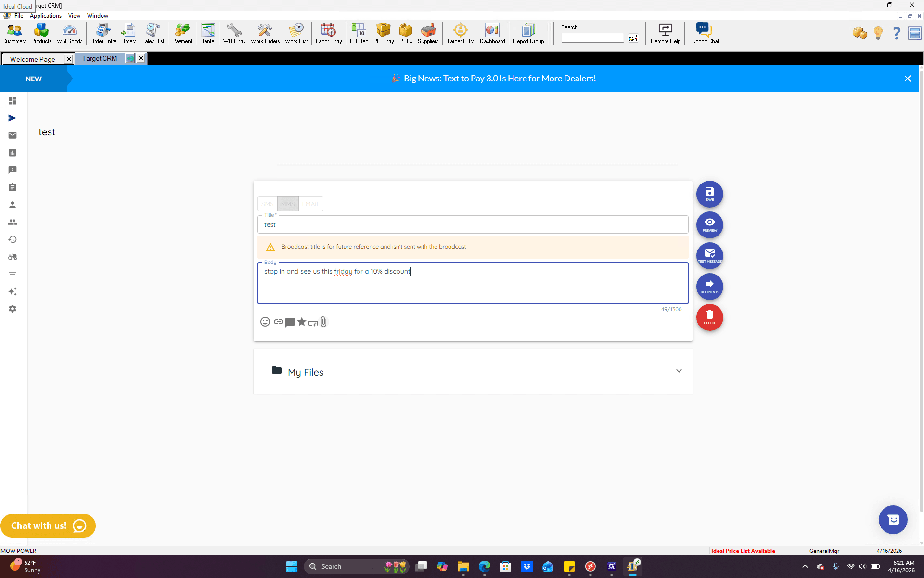The image size is (924, 578).
Task: Open the settings gear in left sidebar
Action: [x=13, y=309]
